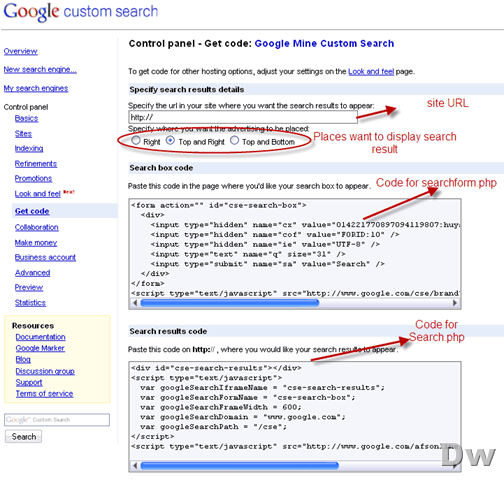The image size is (504, 480).
Task: Open the Get code menu item
Action: [x=32, y=211]
